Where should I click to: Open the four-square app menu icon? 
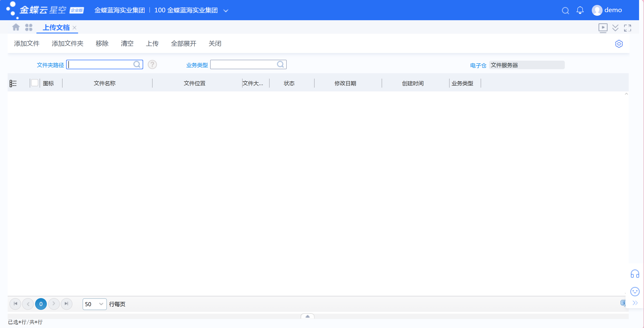coord(29,27)
